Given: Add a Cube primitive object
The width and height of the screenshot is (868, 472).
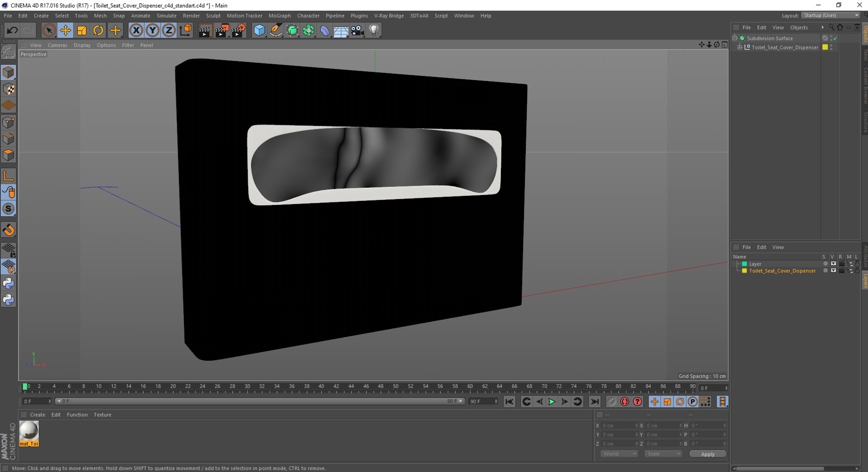Looking at the screenshot, I should click(x=259, y=30).
